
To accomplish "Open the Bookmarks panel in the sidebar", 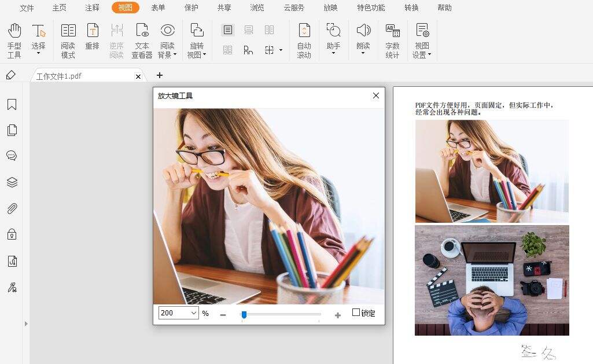I will point(12,104).
